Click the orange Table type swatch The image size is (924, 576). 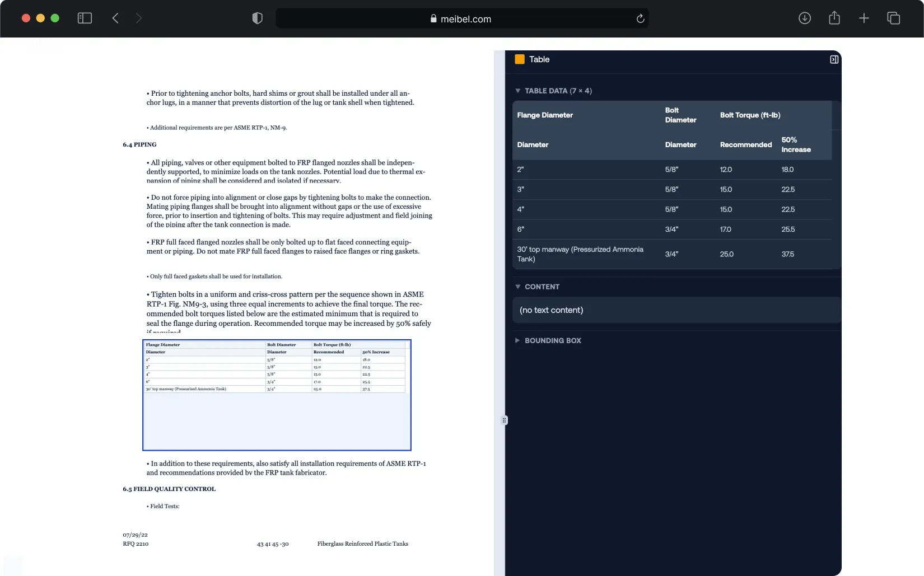520,59
